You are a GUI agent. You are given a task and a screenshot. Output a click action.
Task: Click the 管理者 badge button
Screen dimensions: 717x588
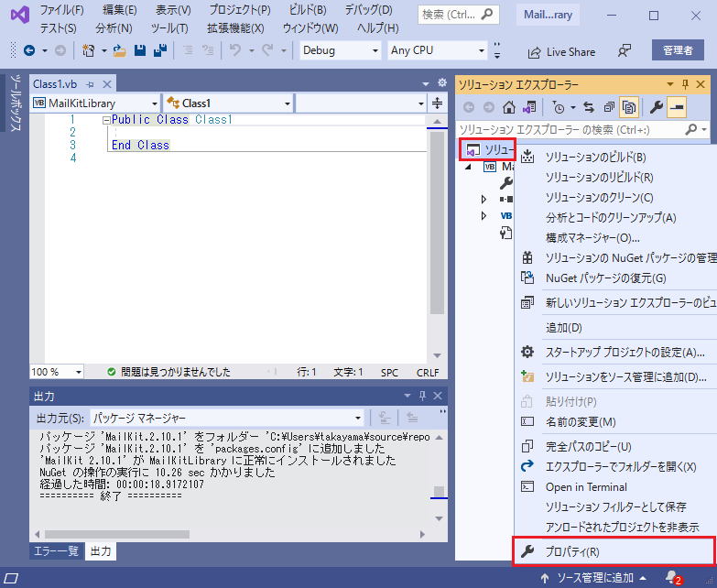coord(678,50)
